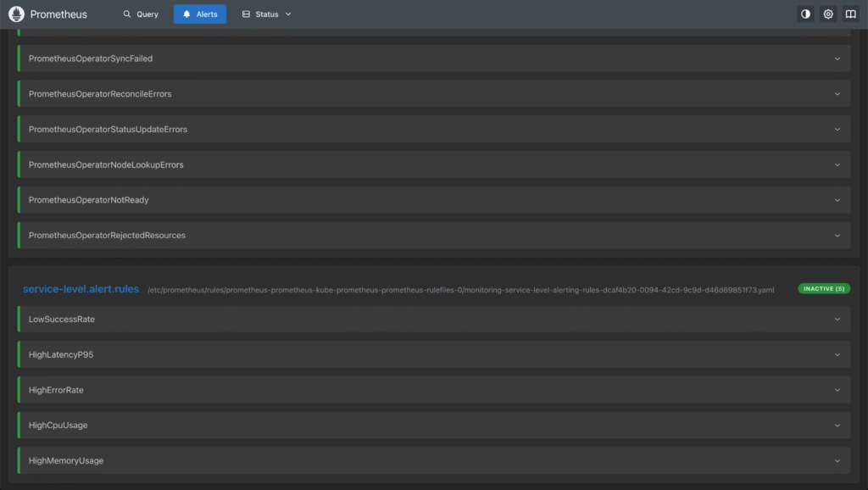Expand PrometheusOperatorNodeLookupErrors chevron
Screen dimensions: 868x490
837,165
